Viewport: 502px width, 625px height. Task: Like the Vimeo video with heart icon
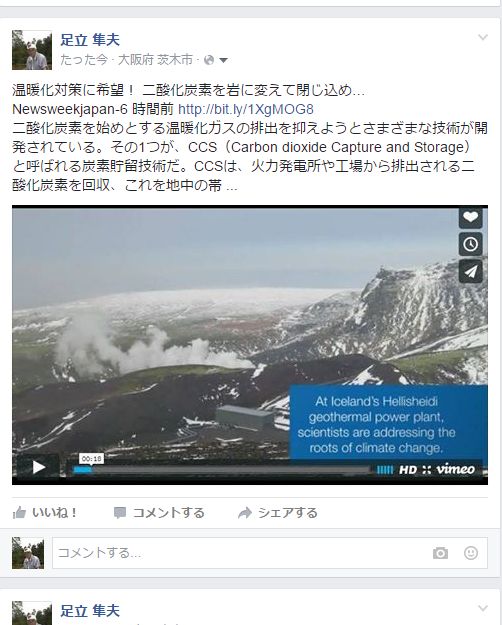(x=471, y=217)
